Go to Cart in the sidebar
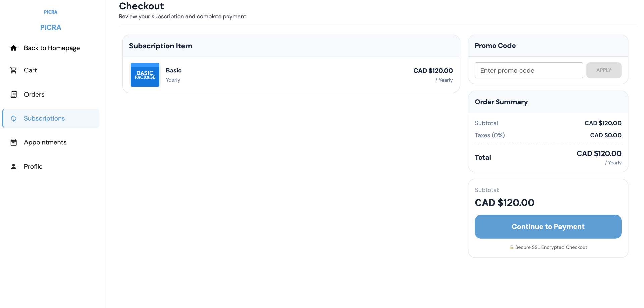The width and height of the screenshot is (644, 308). (x=51, y=70)
